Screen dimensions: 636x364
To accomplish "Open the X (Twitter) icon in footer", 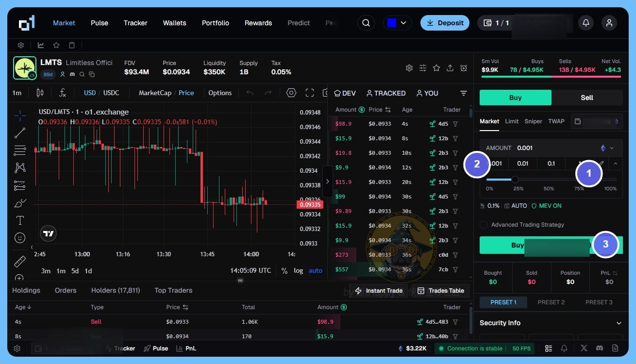I will click(x=584, y=348).
